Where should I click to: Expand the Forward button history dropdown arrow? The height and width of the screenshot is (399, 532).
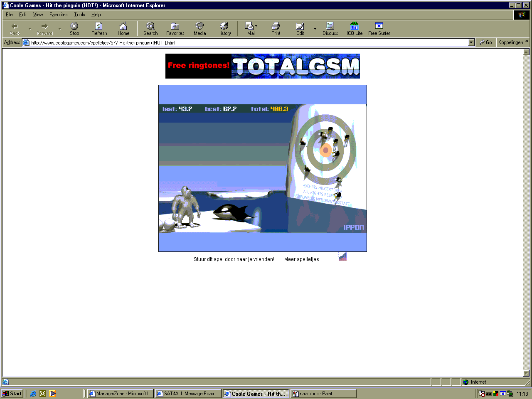click(60, 29)
